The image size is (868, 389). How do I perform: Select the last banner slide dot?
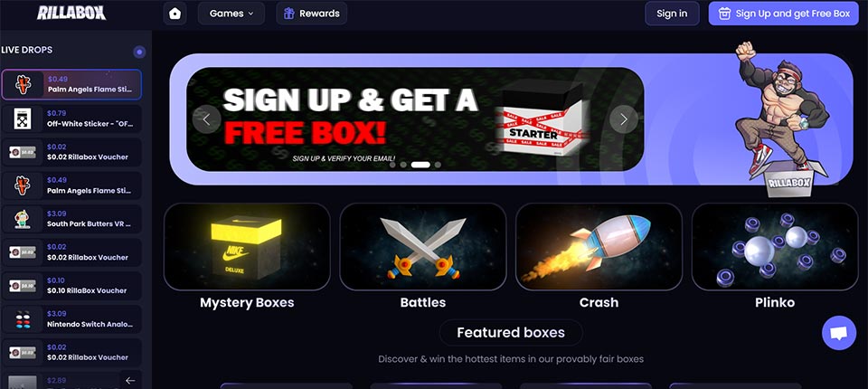438,165
